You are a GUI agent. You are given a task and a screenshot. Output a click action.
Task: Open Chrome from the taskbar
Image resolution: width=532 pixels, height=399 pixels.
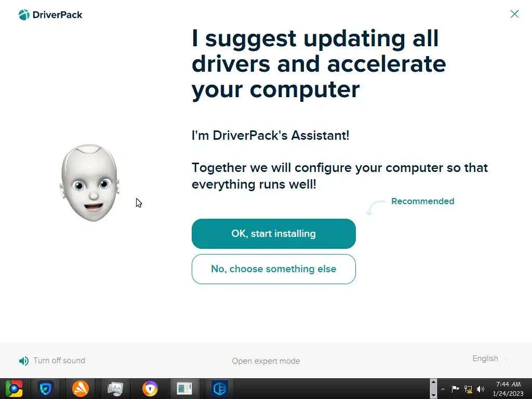pyautogui.click(x=14, y=389)
